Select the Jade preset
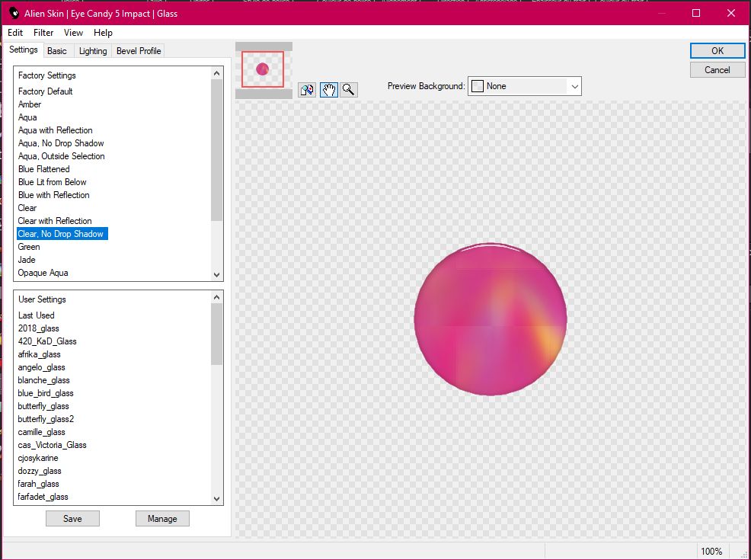 click(x=27, y=260)
